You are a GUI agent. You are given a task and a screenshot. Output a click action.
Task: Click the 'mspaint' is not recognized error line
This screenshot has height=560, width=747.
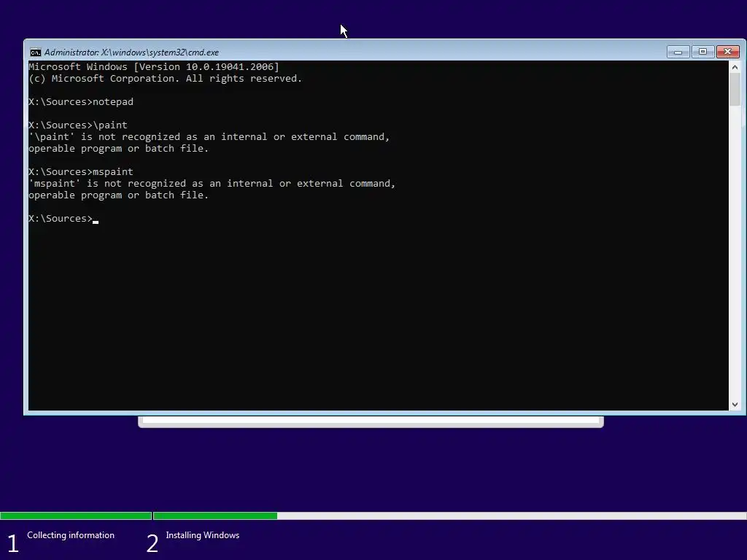coord(212,183)
